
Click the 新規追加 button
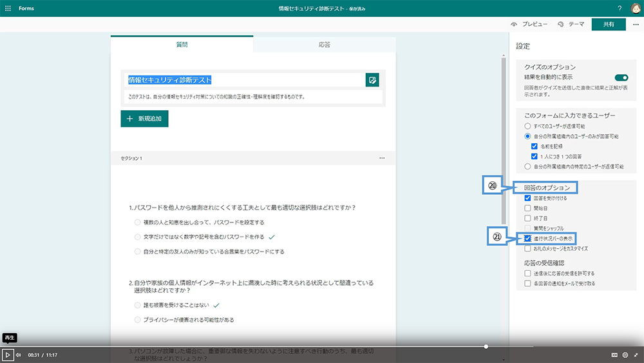[144, 119]
